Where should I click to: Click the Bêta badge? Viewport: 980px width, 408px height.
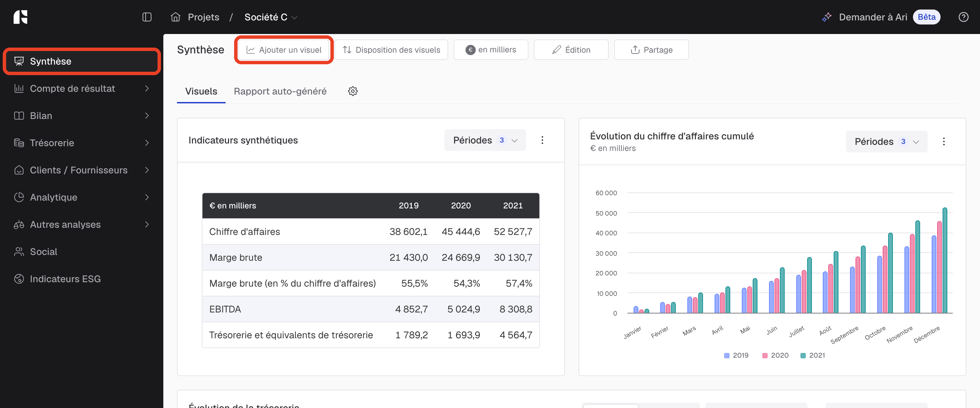point(926,17)
